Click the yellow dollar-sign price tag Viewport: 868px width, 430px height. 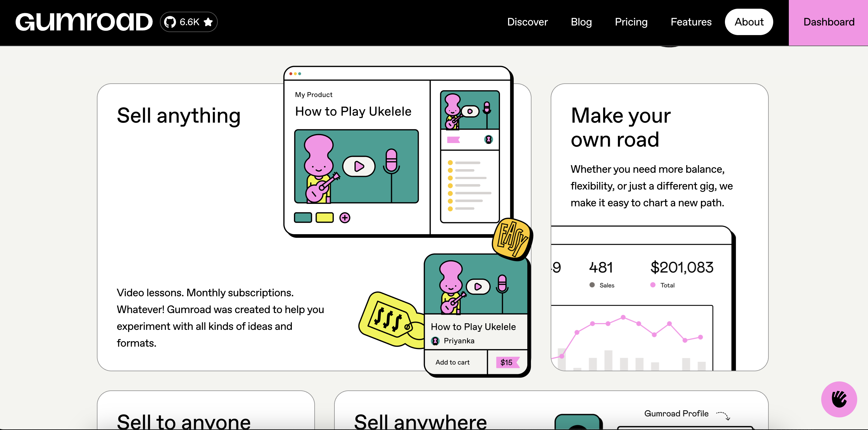pyautogui.click(x=388, y=319)
